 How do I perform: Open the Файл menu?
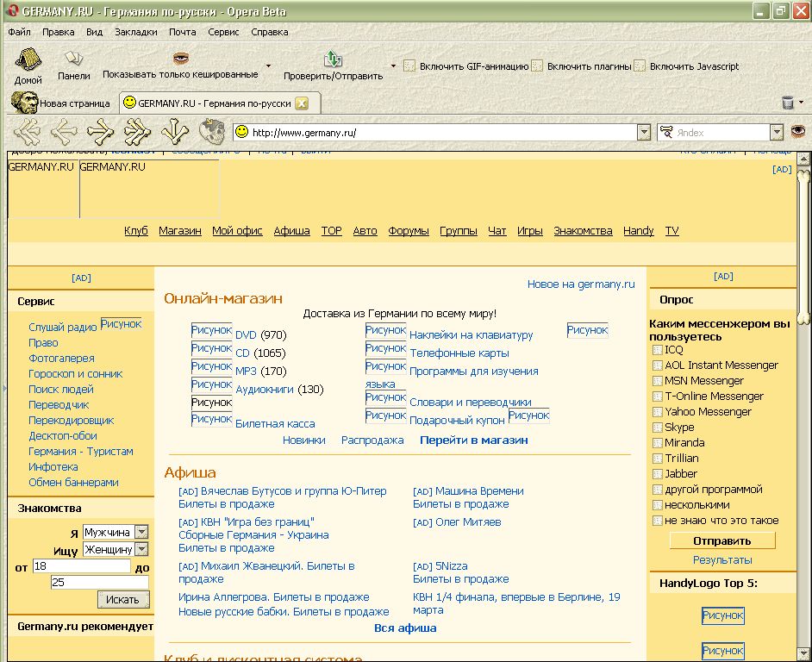[19, 32]
